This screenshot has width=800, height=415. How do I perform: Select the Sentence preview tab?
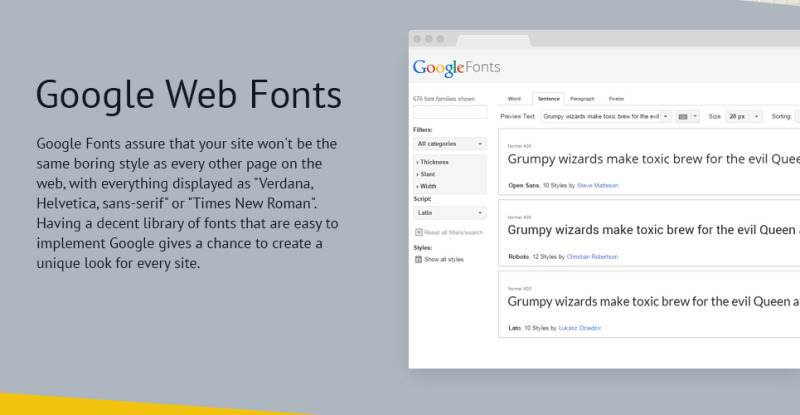pos(548,99)
